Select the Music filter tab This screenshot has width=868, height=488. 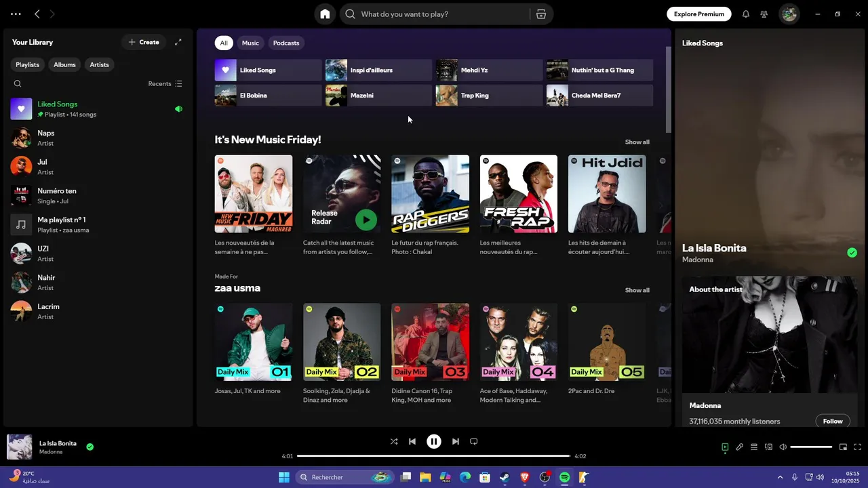[x=250, y=43]
